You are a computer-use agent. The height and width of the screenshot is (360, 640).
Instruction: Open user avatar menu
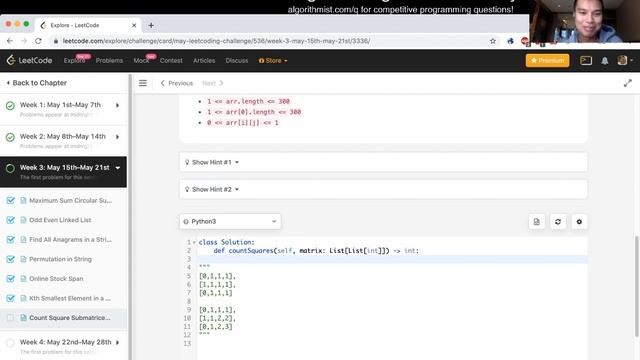click(x=625, y=60)
